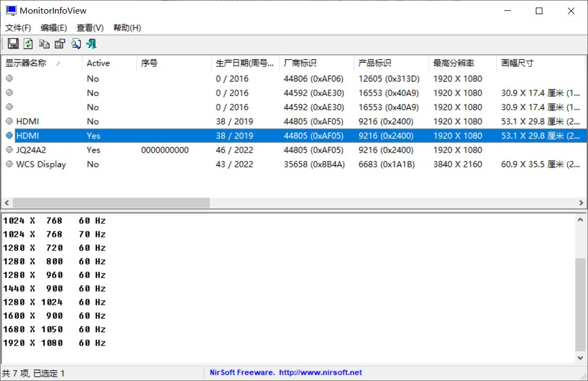Open the 文件 menu

pyautogui.click(x=17, y=28)
